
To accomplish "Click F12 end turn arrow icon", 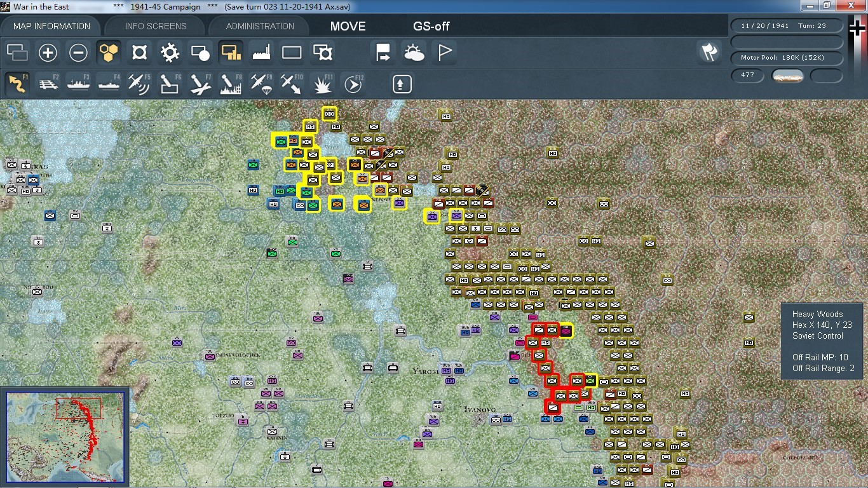I will (x=353, y=84).
